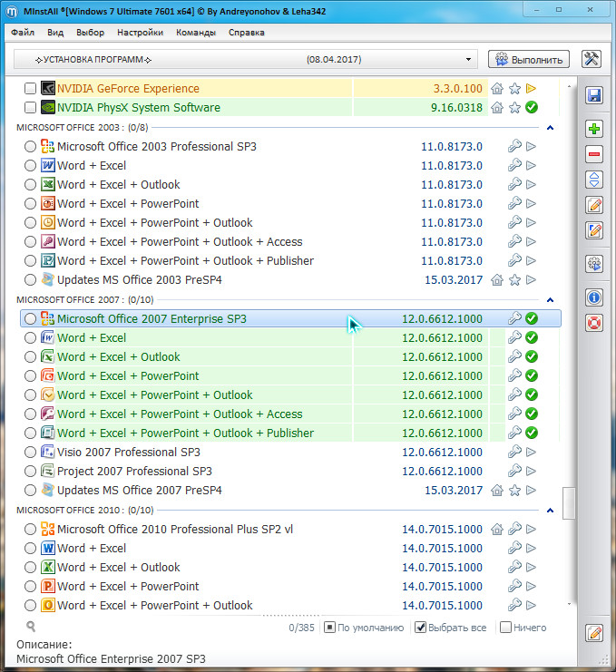
Task: Toggle the 'Выбрать все' checkbox
Action: (421, 628)
